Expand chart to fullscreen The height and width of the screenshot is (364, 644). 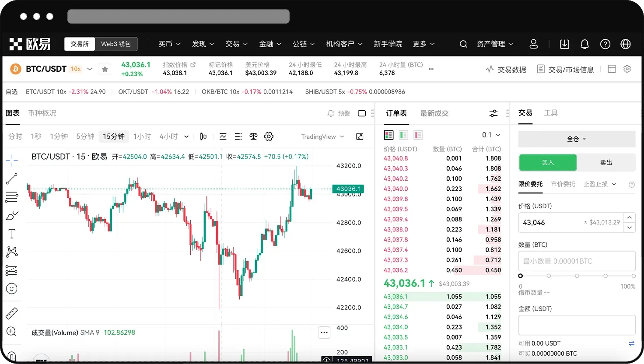tap(360, 136)
